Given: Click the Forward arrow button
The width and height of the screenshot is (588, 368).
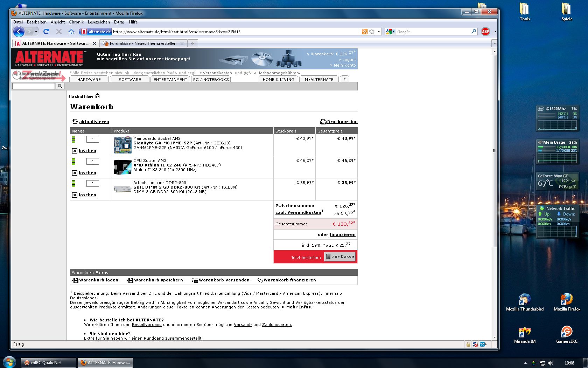Looking at the screenshot, I should click(29, 32).
